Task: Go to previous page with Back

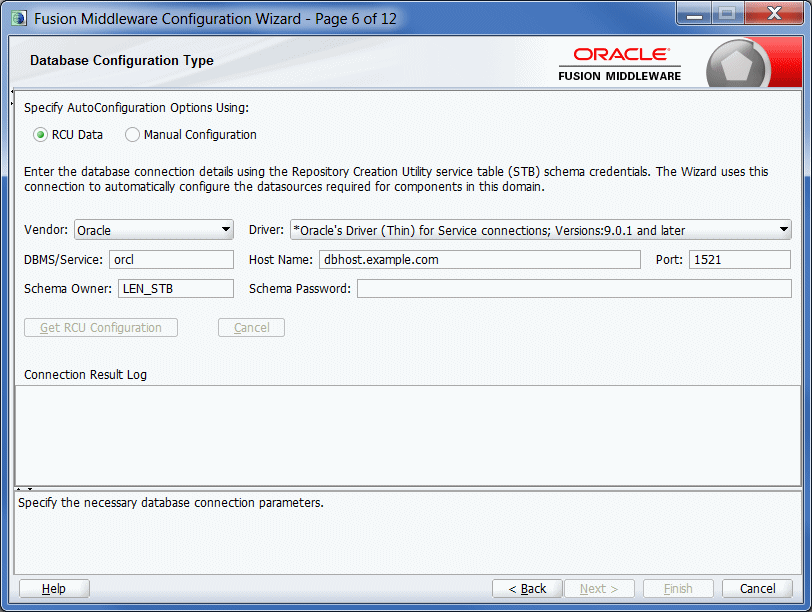Action: point(527,589)
